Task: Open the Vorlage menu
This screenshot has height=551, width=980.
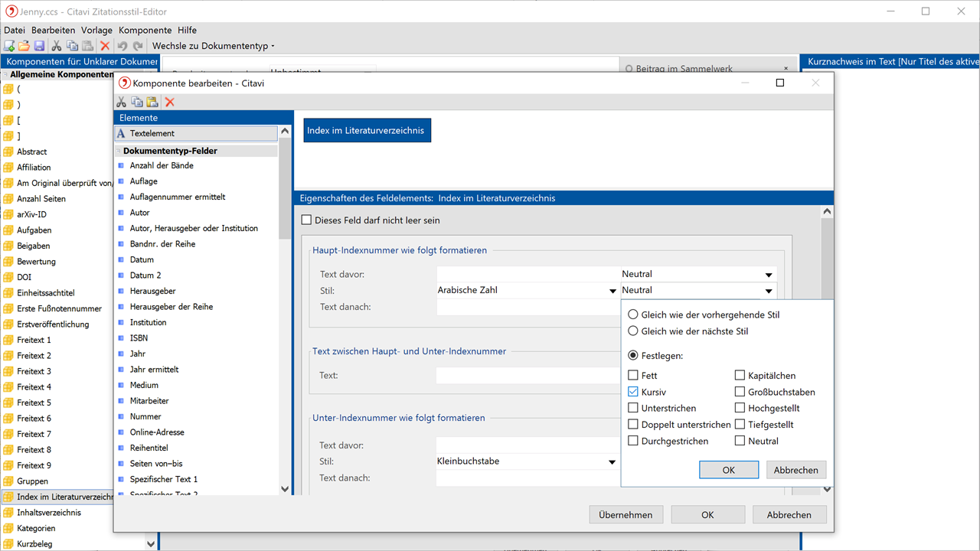Action: [x=96, y=30]
